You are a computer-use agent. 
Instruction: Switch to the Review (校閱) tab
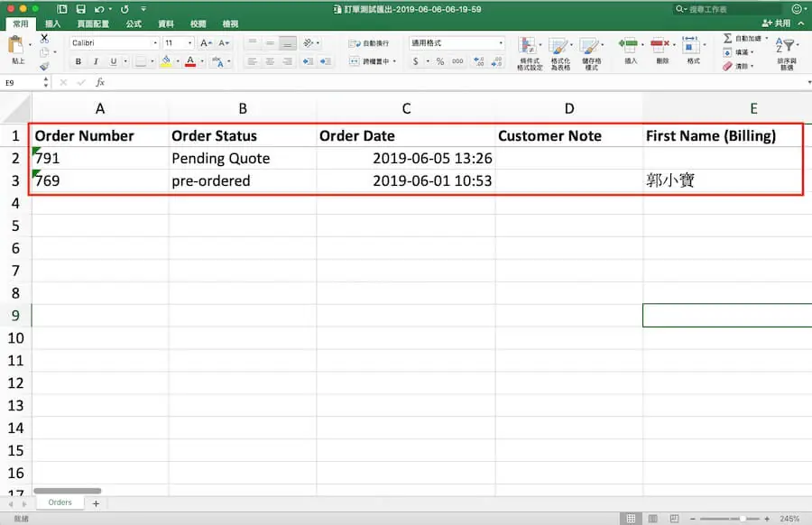coord(198,23)
